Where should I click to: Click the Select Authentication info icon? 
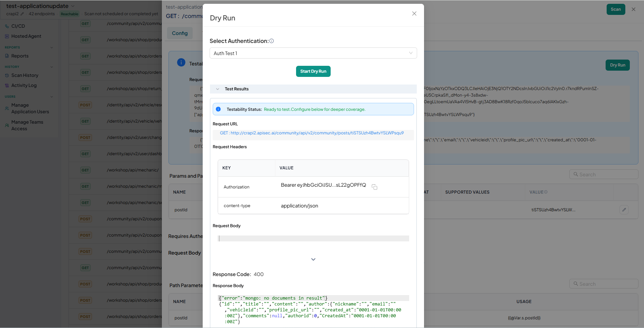(x=272, y=41)
